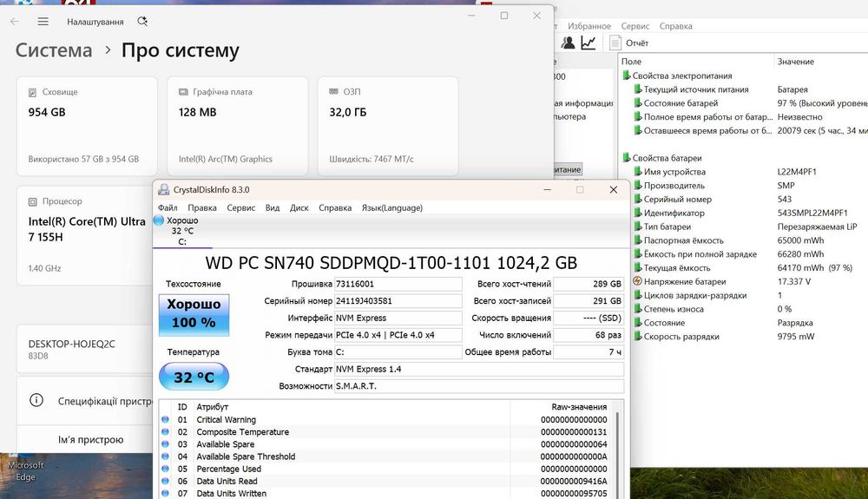868x499 pixels.
Task: Select drive C: disk status tab
Action: 182,231
